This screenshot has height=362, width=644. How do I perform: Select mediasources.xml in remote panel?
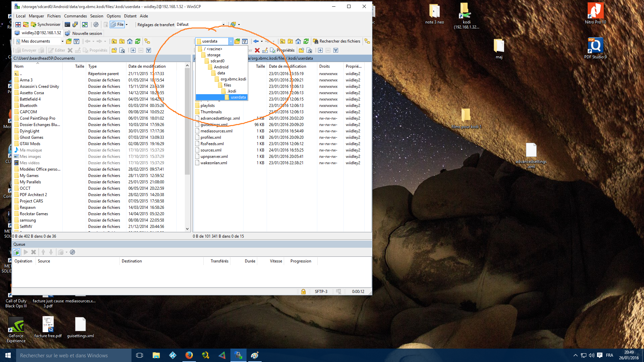click(x=216, y=131)
